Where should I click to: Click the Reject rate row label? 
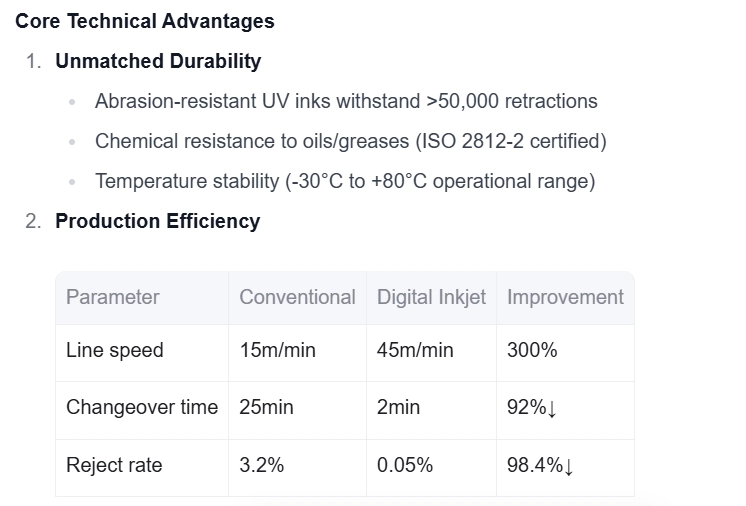113,465
